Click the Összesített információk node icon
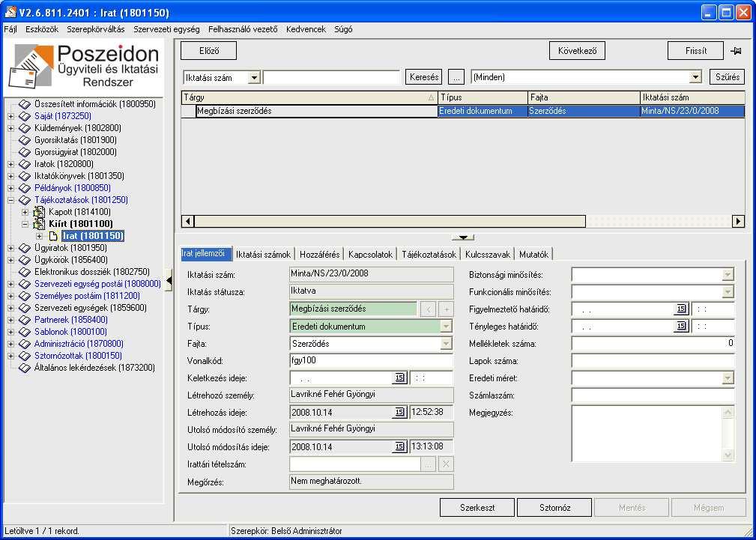This screenshot has height=540, width=756. pyautogui.click(x=25, y=103)
